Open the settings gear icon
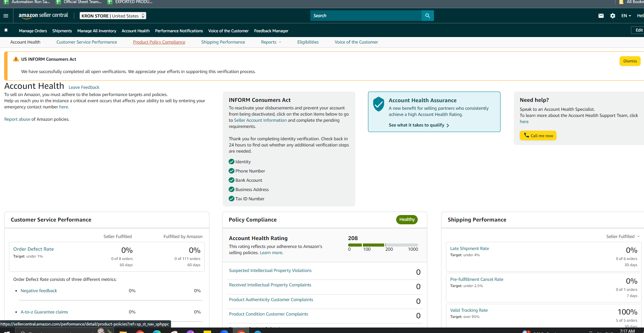This screenshot has width=644, height=333. pyautogui.click(x=612, y=16)
